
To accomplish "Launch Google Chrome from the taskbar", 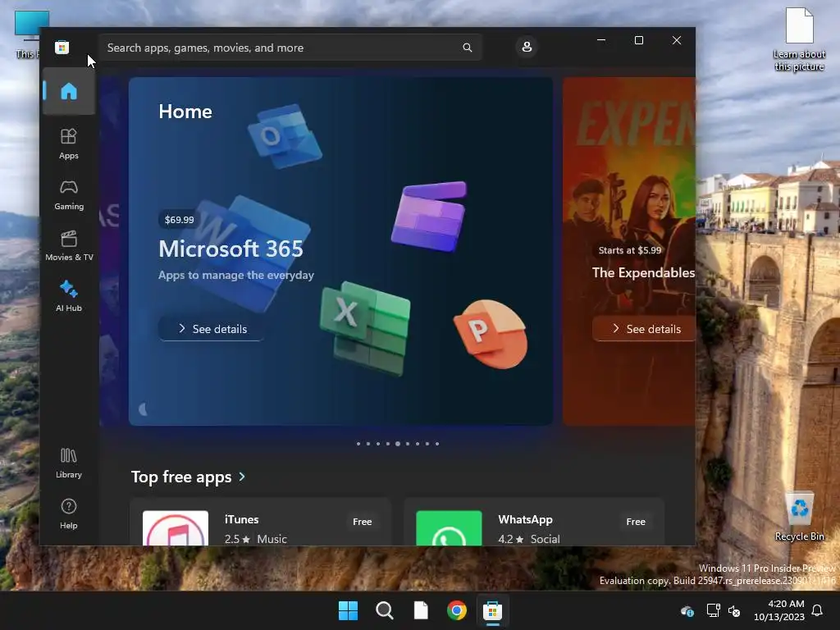I will [x=457, y=610].
